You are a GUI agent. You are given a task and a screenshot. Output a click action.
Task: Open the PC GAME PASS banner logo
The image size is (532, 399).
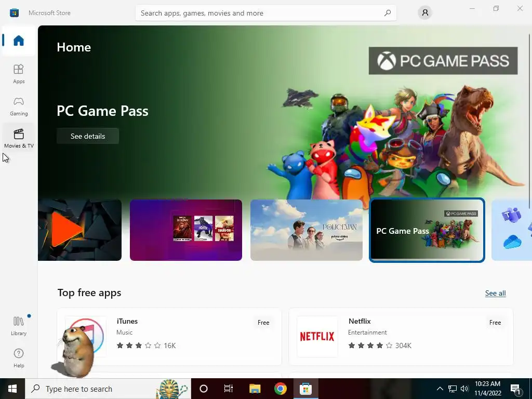(x=443, y=61)
